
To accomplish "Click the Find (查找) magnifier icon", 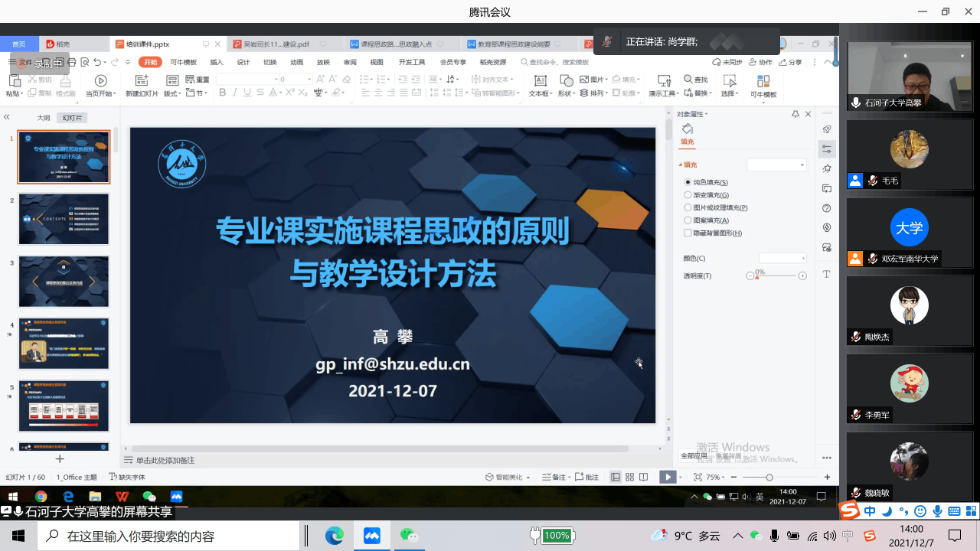I will (688, 80).
